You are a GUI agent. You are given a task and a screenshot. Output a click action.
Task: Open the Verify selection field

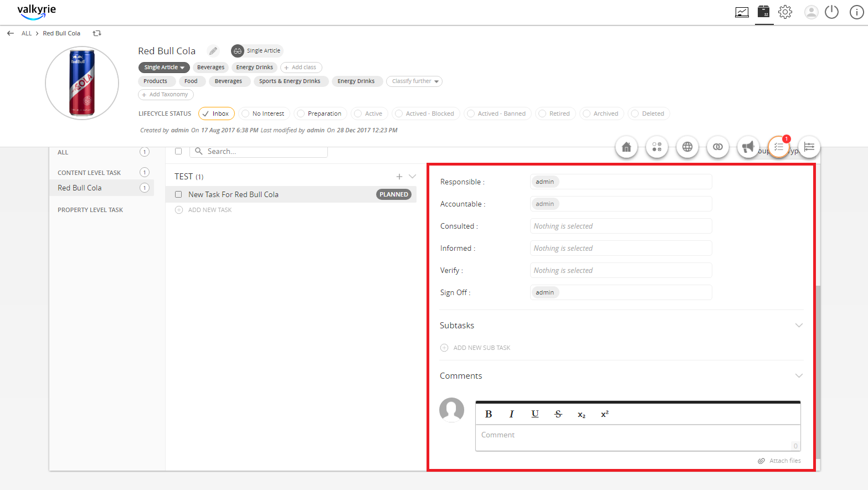621,270
